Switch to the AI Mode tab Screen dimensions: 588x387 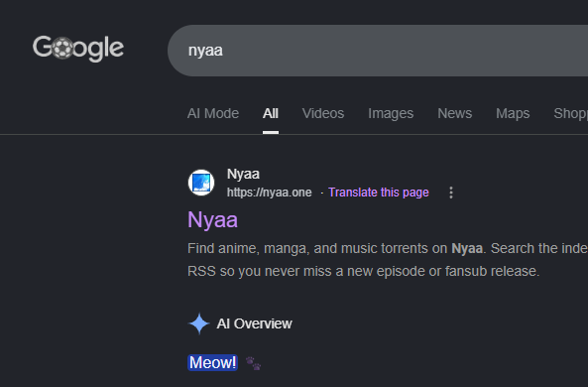pyautogui.click(x=213, y=113)
